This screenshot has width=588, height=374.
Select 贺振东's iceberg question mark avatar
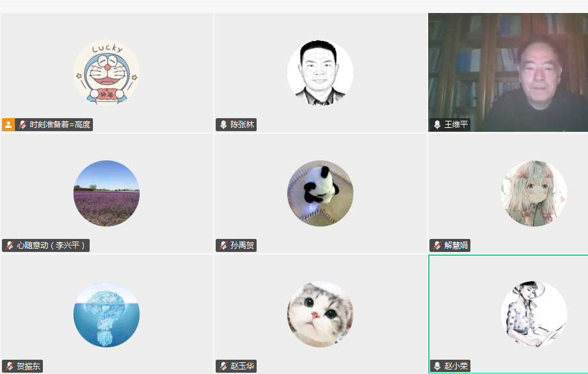107,314
